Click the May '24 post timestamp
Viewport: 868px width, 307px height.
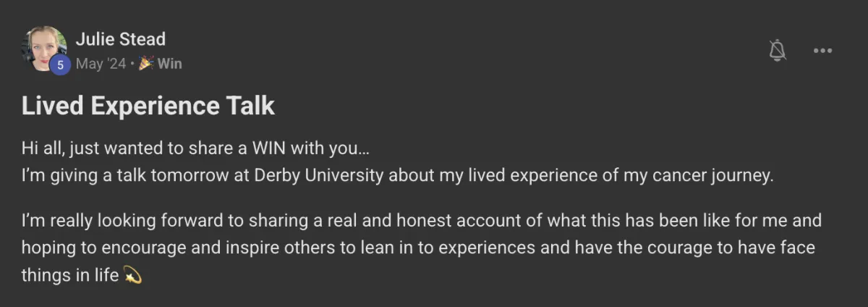coord(101,64)
